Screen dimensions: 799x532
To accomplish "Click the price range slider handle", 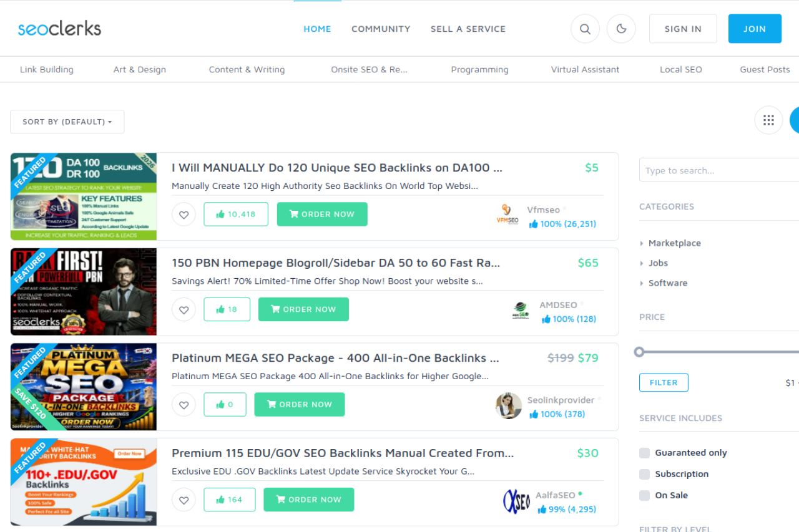I will point(639,352).
